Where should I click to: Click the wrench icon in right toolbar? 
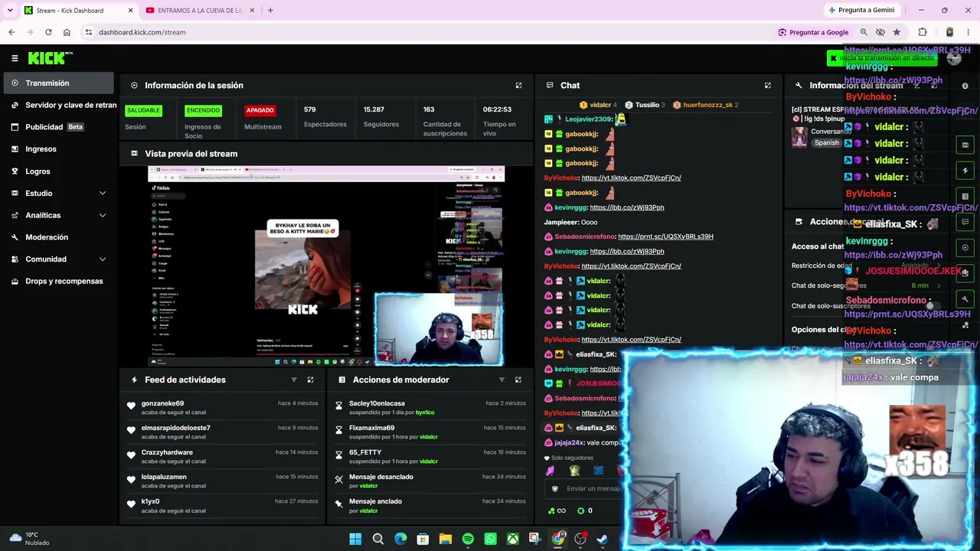tap(965, 298)
